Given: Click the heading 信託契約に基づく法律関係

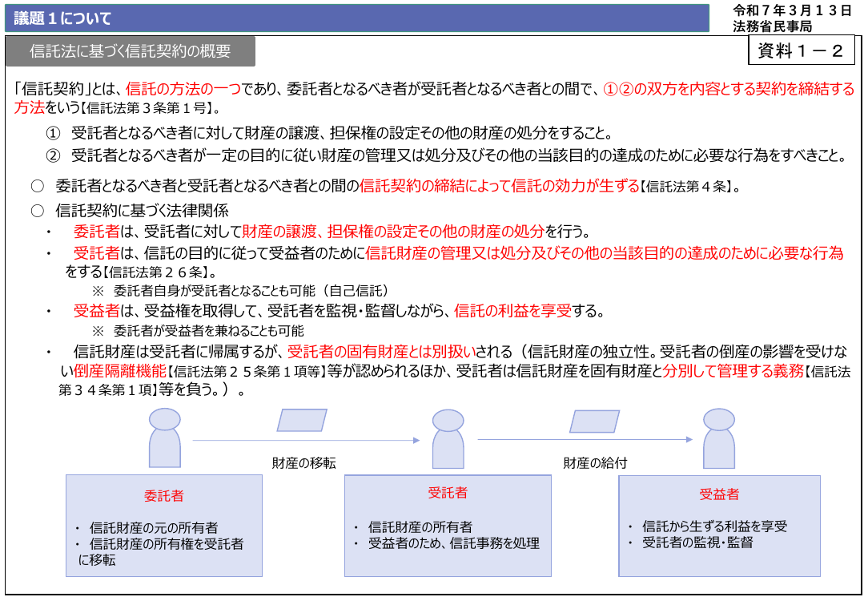Looking at the screenshot, I should point(143,211).
